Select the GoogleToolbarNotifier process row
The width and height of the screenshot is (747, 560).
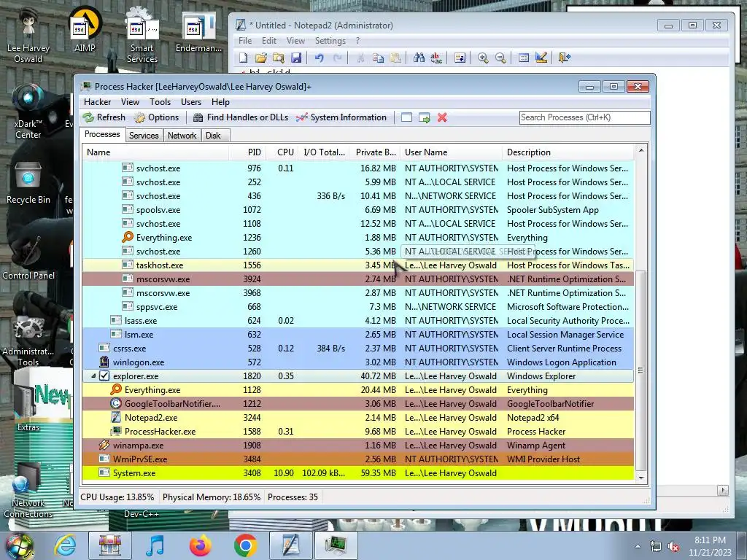tap(357, 404)
